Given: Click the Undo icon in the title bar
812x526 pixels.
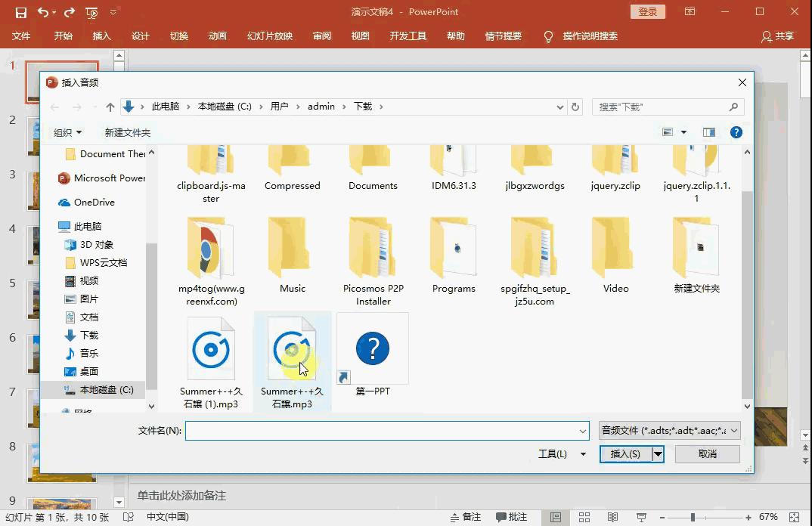Looking at the screenshot, I should pyautogui.click(x=43, y=11).
